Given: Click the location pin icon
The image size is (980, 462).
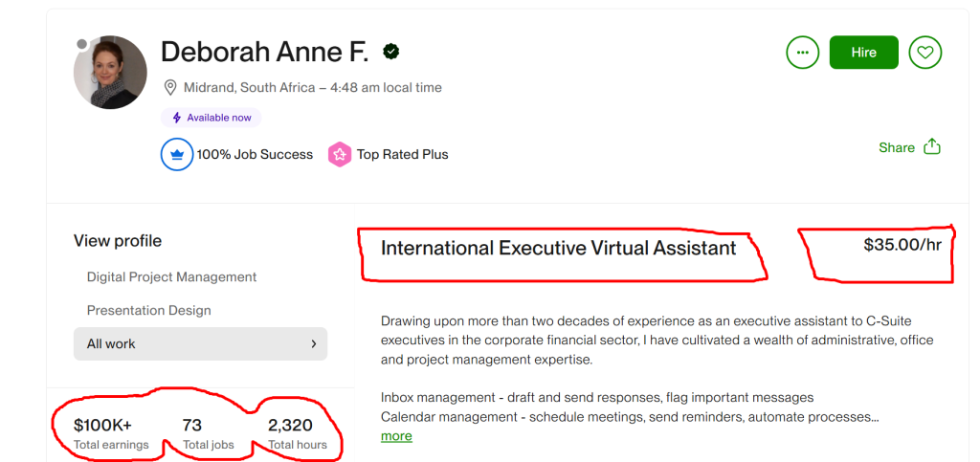Looking at the screenshot, I should (x=170, y=87).
